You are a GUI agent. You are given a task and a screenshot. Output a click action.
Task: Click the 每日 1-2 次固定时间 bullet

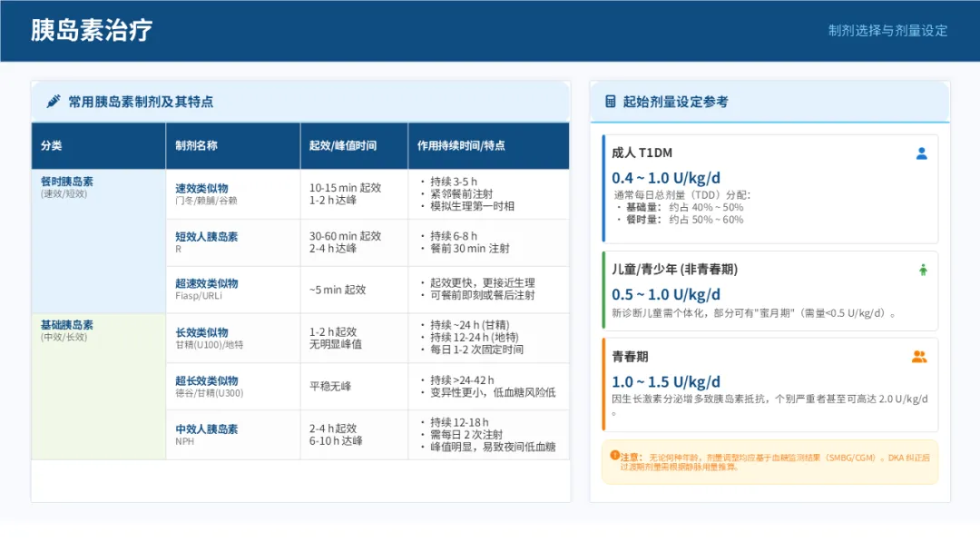[477, 350]
